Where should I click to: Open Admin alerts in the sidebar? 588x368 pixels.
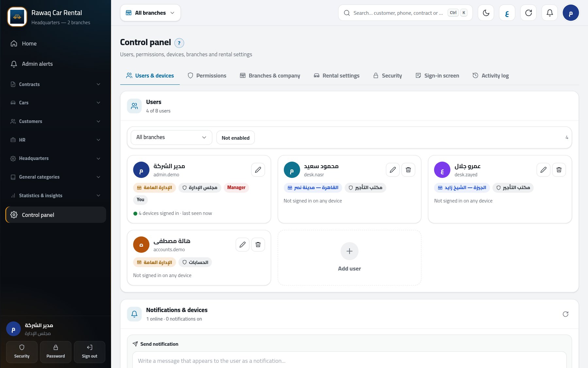click(x=56, y=64)
